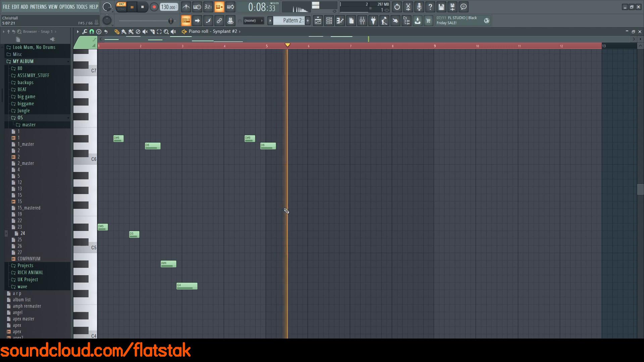
Task: Click the microphone one-click recording icon
Action: coord(419,7)
